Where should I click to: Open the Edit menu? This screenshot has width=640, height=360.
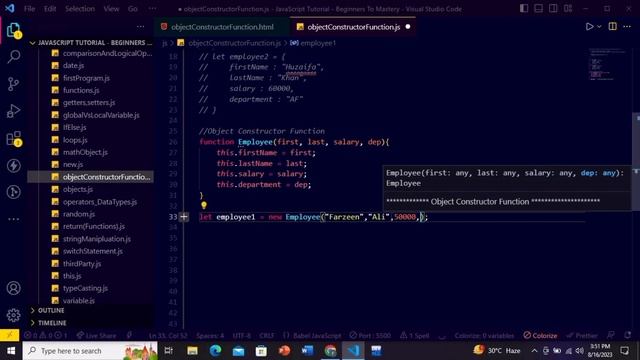(50, 9)
